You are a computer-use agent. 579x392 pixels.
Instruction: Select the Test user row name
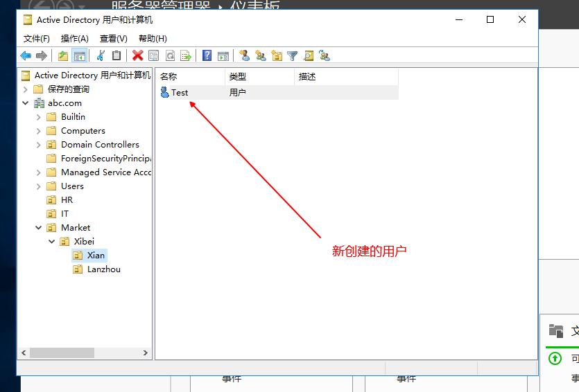[180, 93]
